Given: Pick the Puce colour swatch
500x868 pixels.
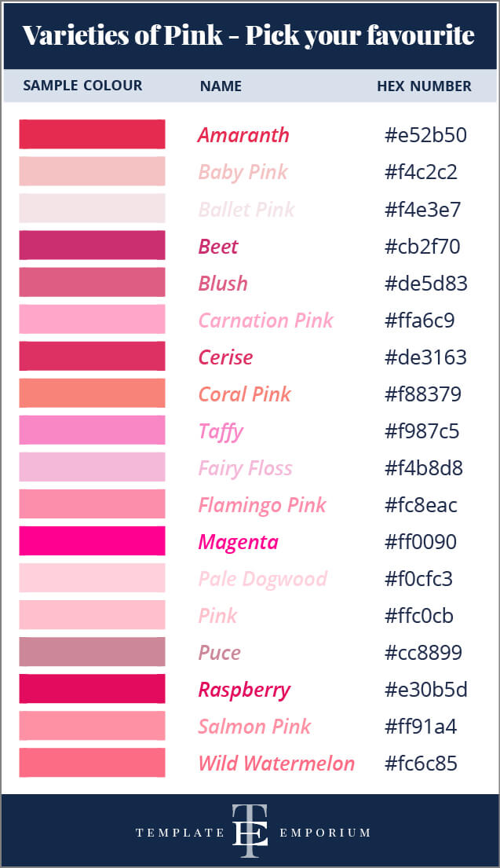Looking at the screenshot, I should click(x=92, y=652).
